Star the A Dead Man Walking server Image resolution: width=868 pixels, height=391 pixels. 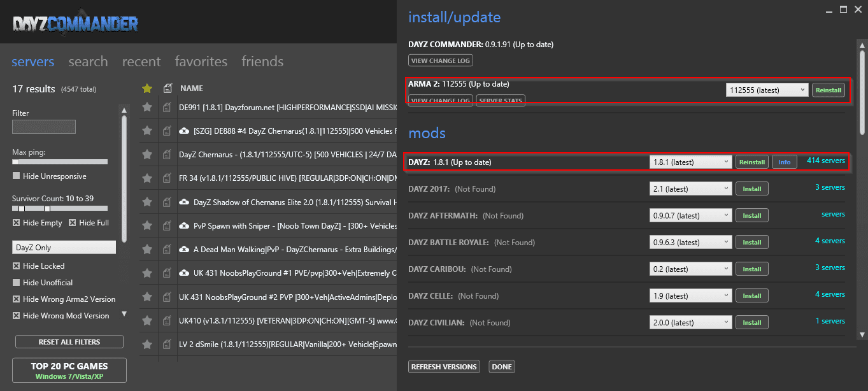pos(147,249)
